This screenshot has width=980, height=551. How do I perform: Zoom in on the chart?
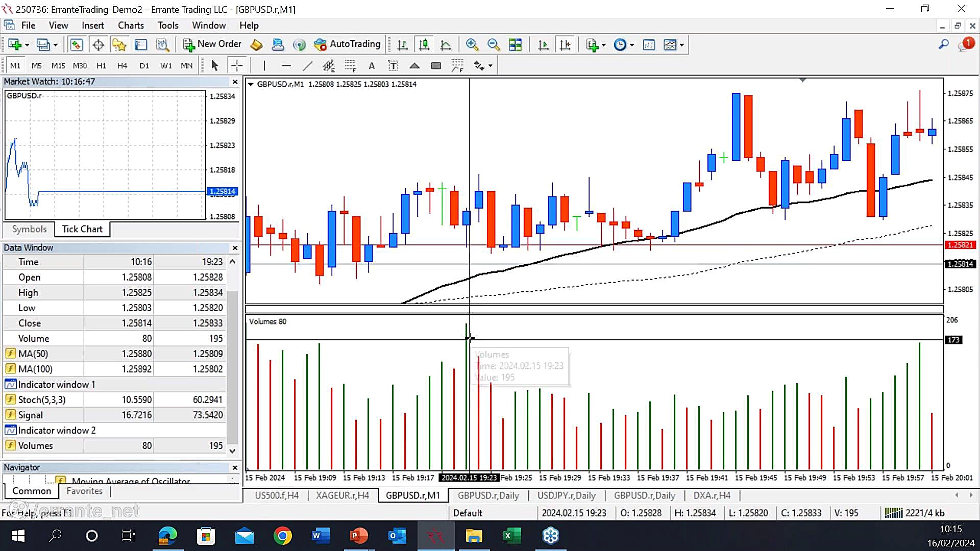click(472, 45)
